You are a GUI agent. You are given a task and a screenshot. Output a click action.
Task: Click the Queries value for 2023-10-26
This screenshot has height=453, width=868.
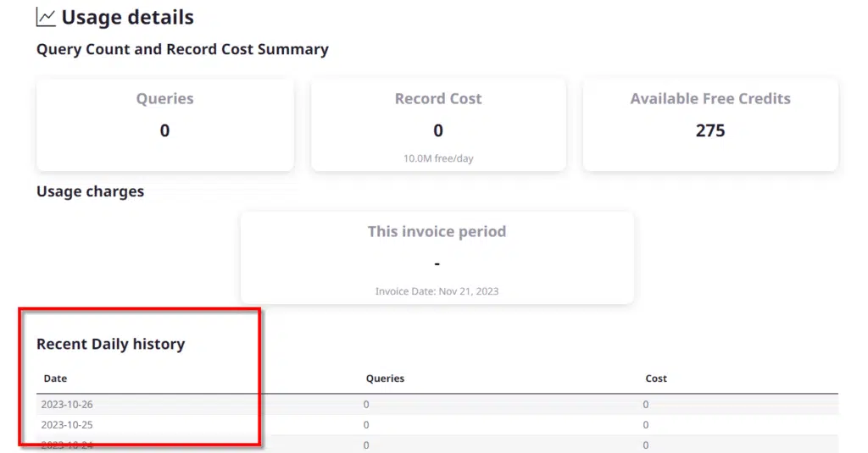tap(366, 405)
